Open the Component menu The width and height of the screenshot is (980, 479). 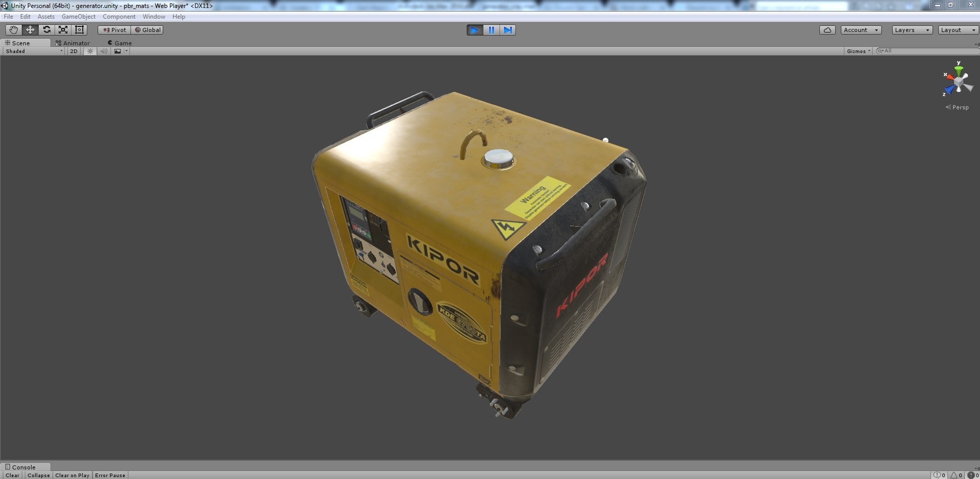[x=119, y=17]
